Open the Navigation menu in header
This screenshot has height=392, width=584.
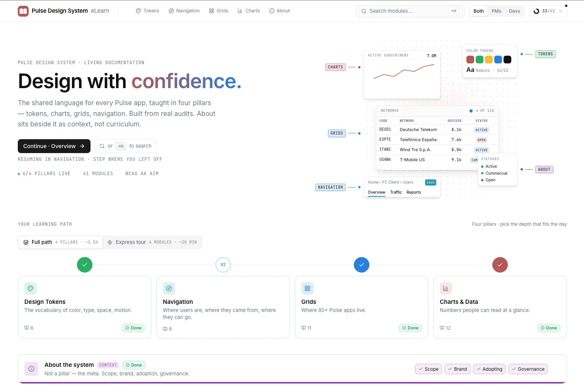(x=184, y=11)
